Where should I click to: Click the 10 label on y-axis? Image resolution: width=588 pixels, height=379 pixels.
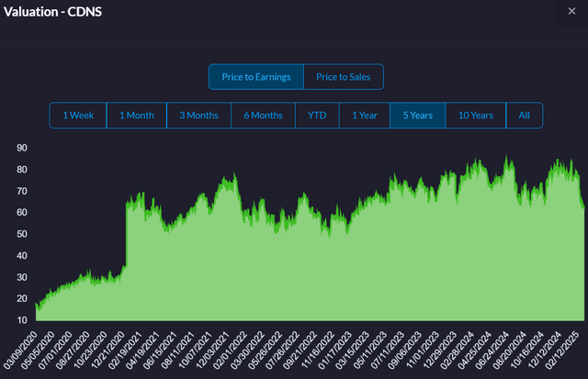pyautogui.click(x=20, y=319)
